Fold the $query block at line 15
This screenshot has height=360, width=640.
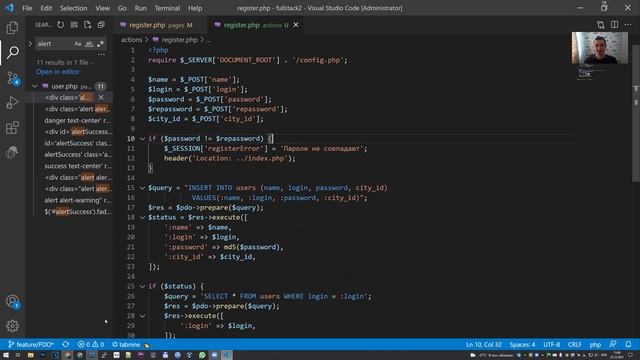(142, 188)
